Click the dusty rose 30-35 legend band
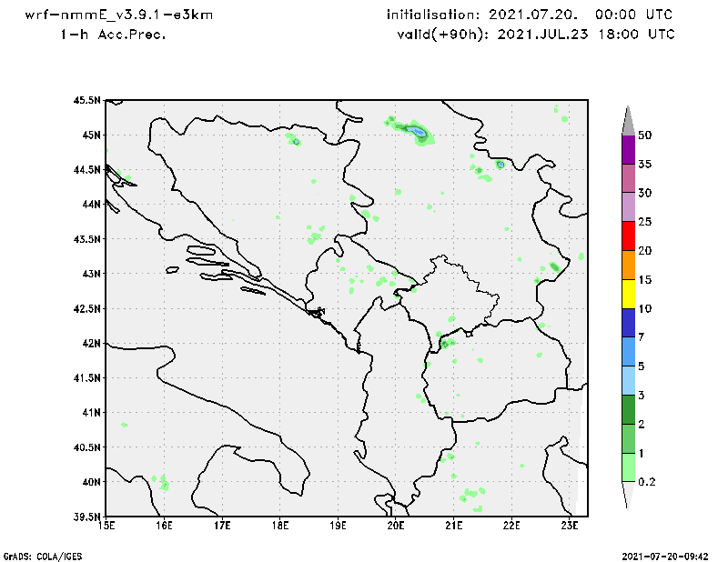Image resolution: width=728 pixels, height=562 pixels. coord(628,178)
